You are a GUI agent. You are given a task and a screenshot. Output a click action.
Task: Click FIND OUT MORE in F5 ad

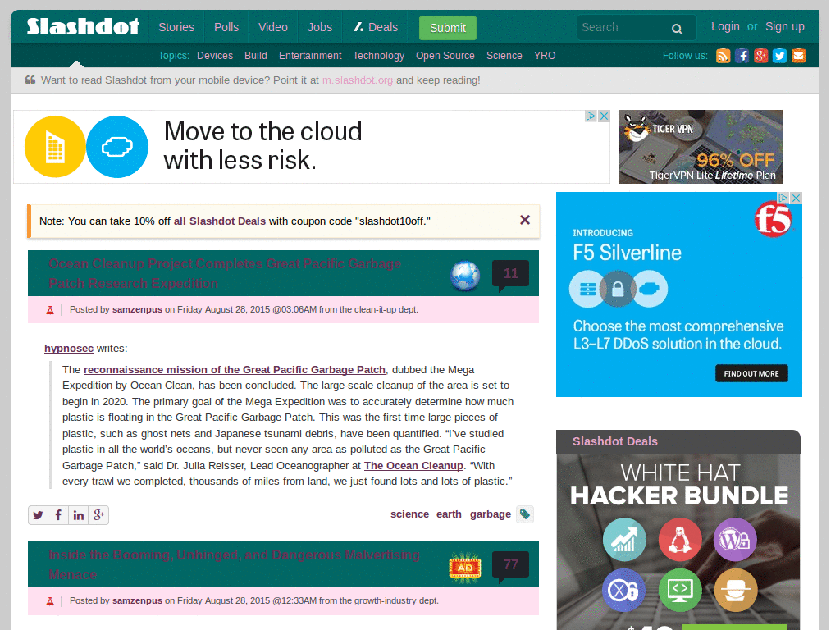751,373
